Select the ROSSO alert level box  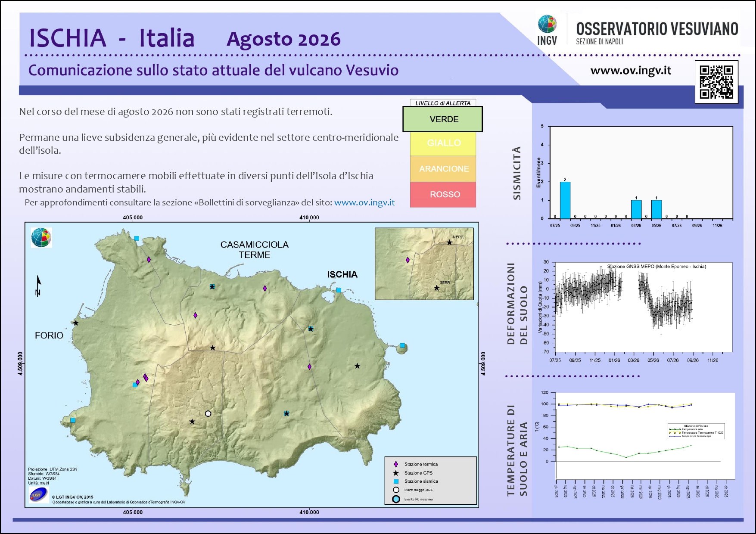(x=443, y=195)
